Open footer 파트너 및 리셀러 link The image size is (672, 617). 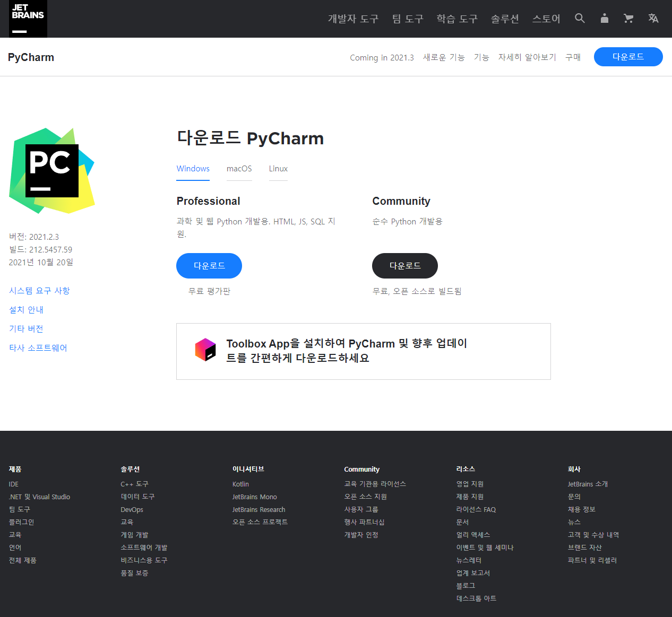(x=592, y=561)
